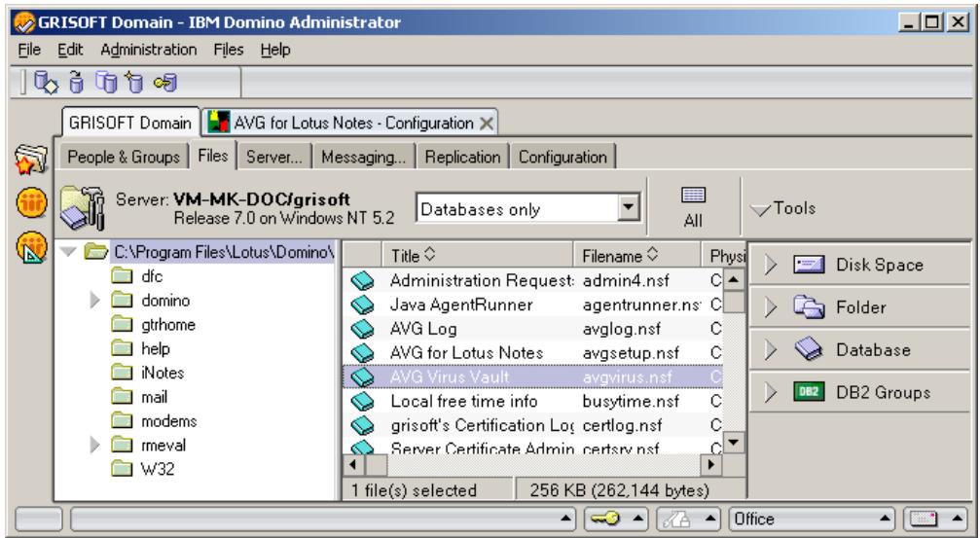Expand the Database tools section
This screenshot has height=538, width=980.
pos(770,350)
